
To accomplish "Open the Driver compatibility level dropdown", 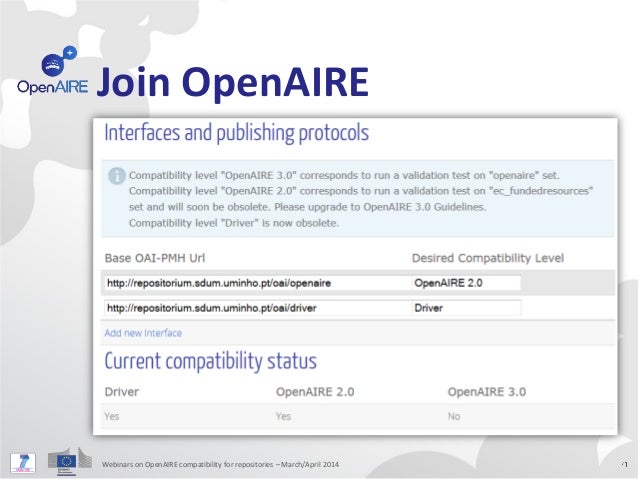I will point(466,308).
